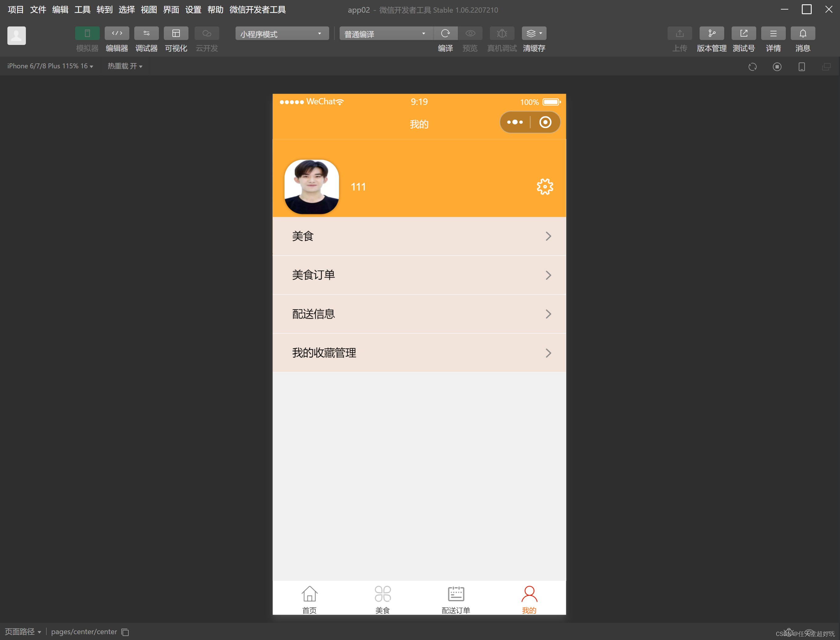Open the messages (消息) bell icon
This screenshot has height=640, width=840.
(803, 34)
